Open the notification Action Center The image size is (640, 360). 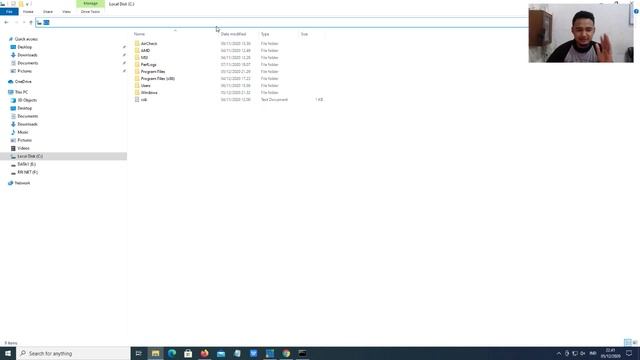[x=629, y=353]
